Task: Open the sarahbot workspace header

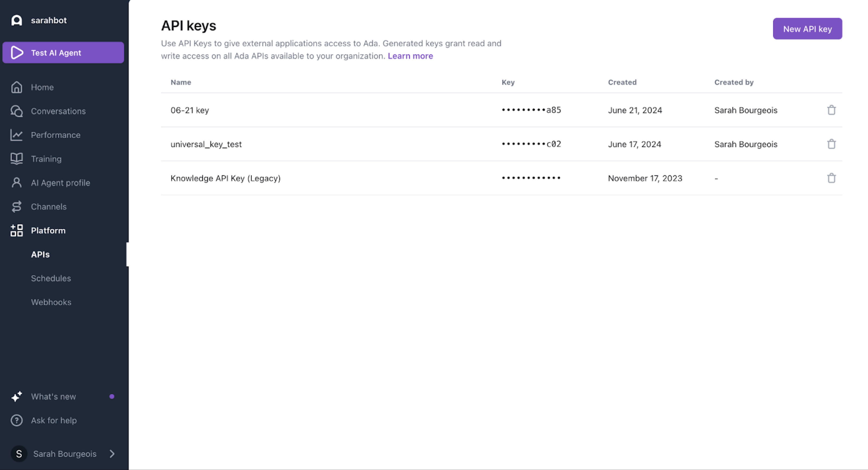Action: coord(49,20)
